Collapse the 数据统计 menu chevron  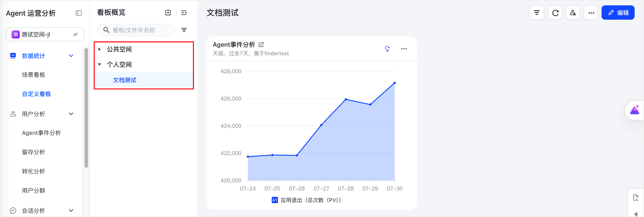(x=71, y=56)
